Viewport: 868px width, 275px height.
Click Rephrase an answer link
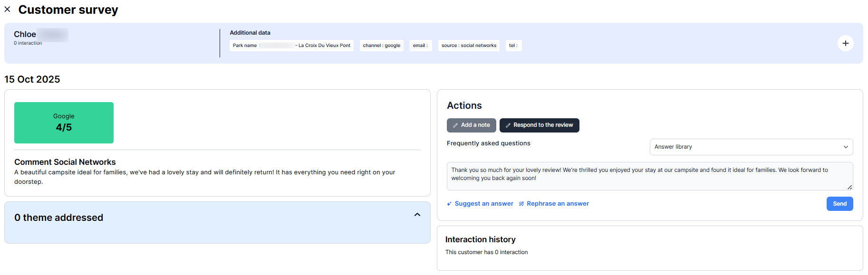point(557,204)
